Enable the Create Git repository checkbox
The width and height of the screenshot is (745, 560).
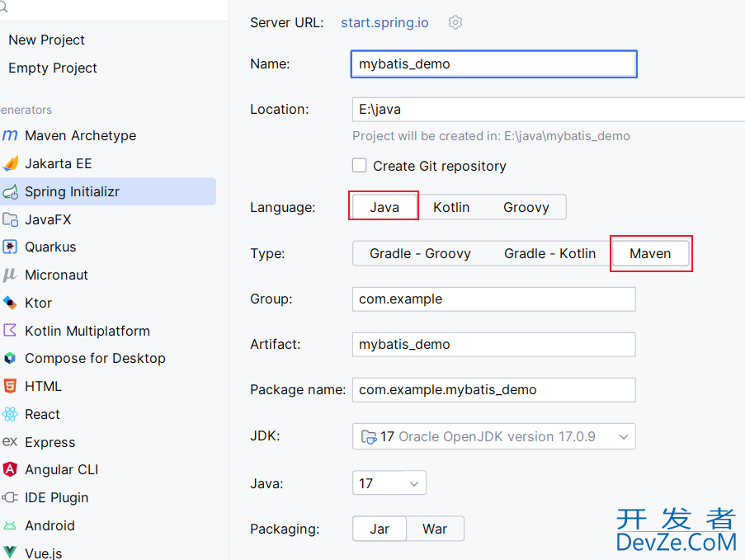pyautogui.click(x=360, y=166)
